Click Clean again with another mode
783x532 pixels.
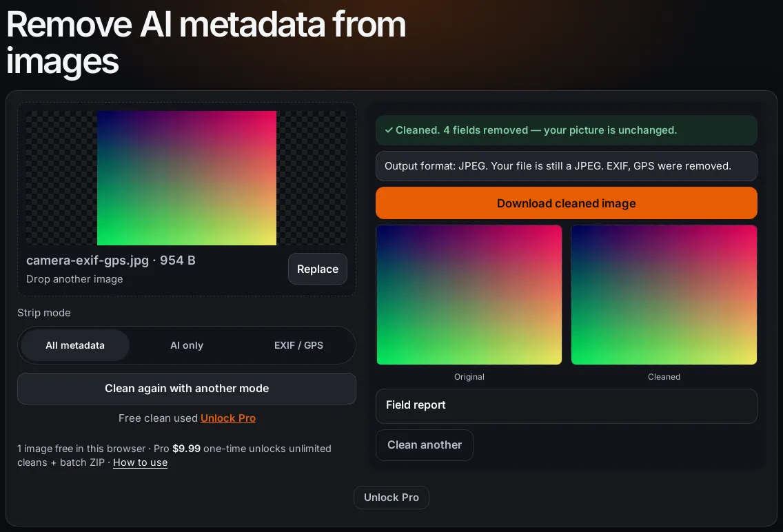187,388
